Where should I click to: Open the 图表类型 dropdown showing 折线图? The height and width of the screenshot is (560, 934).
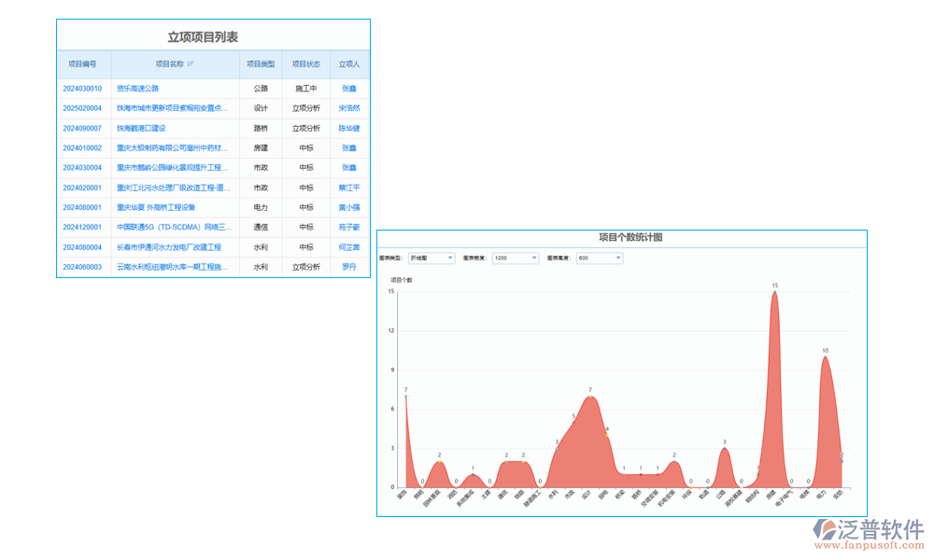(432, 259)
